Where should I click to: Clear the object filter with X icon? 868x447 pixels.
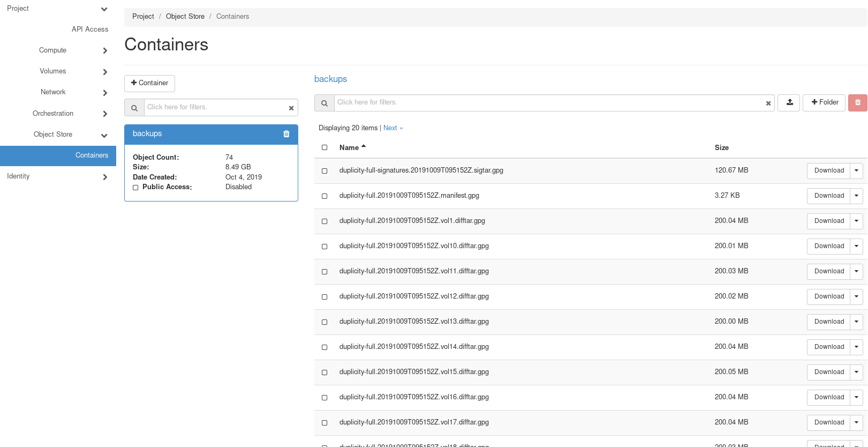[x=768, y=103]
